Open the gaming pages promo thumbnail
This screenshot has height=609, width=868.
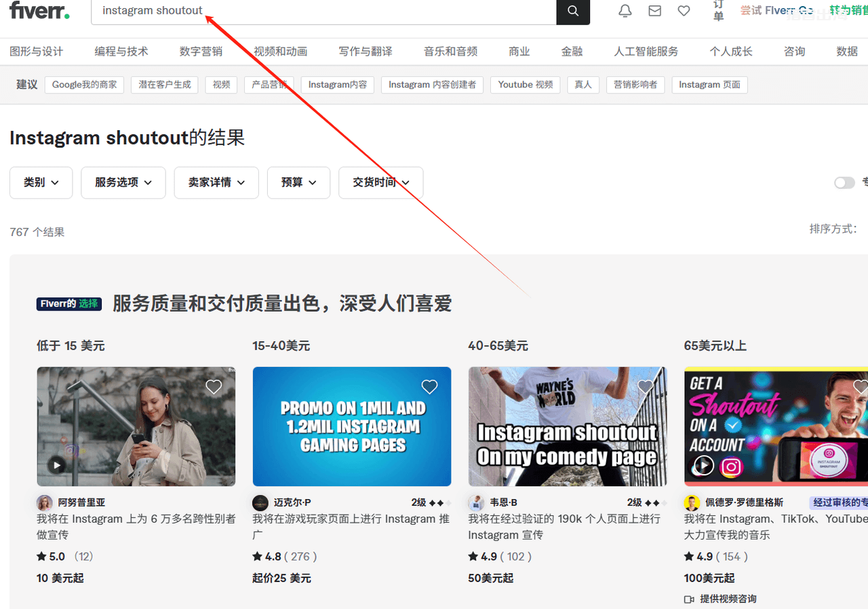352,427
